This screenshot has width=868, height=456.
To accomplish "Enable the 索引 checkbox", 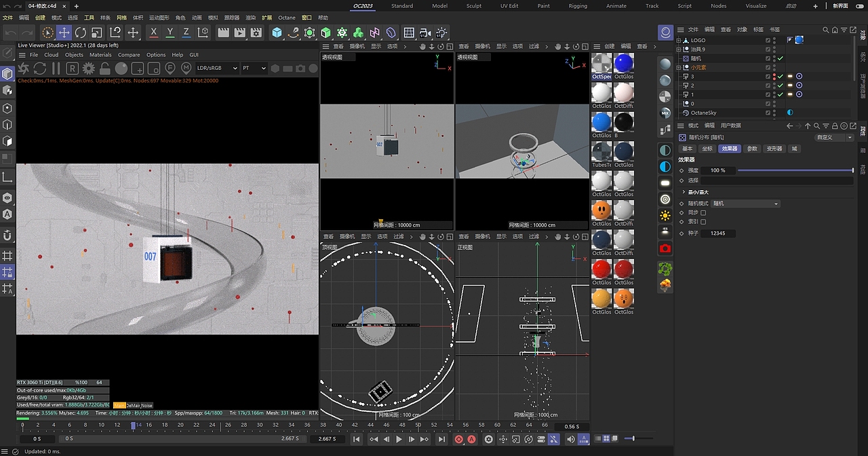I will [x=703, y=222].
